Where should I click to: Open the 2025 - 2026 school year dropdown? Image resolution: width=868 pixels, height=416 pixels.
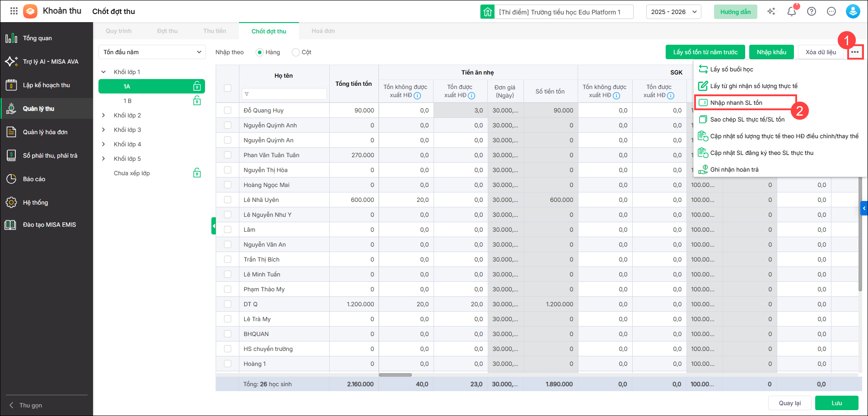(673, 12)
